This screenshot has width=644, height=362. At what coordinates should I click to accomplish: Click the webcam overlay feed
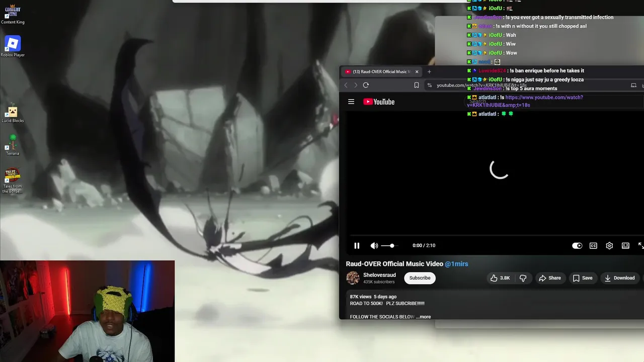87,311
